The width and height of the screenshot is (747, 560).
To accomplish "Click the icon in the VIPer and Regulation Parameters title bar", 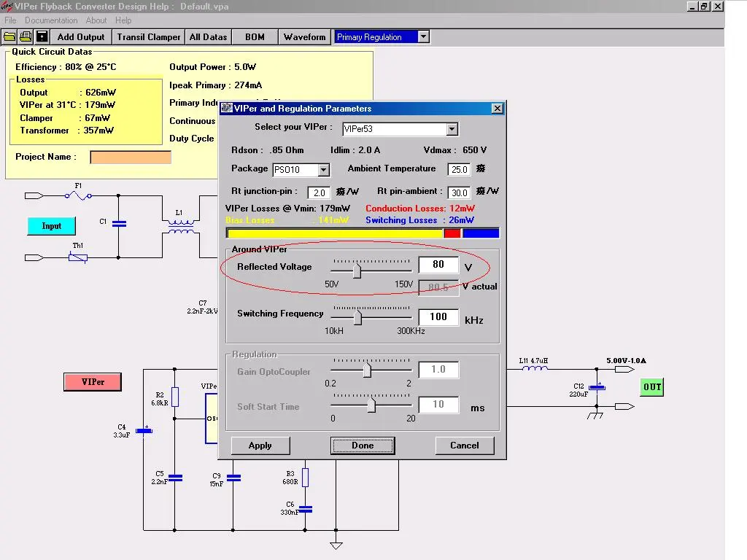I will (227, 108).
